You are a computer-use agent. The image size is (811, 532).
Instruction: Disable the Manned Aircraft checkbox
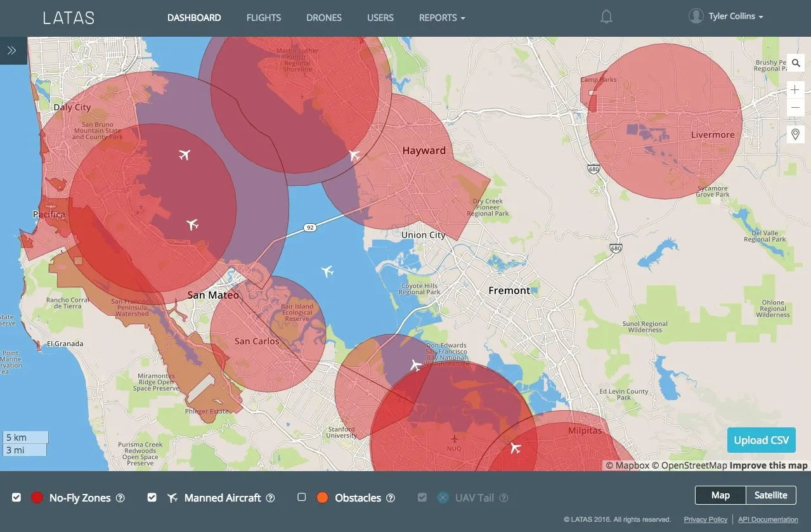click(152, 498)
